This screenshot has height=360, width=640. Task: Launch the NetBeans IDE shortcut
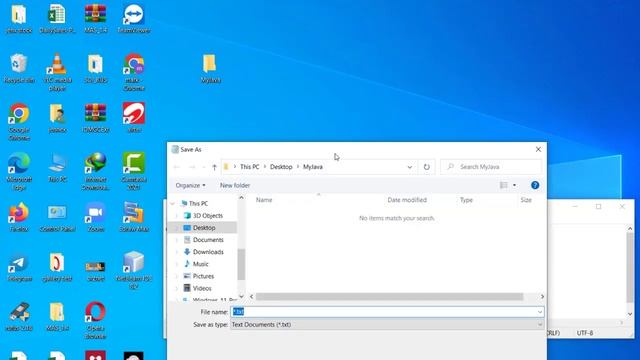point(134,270)
